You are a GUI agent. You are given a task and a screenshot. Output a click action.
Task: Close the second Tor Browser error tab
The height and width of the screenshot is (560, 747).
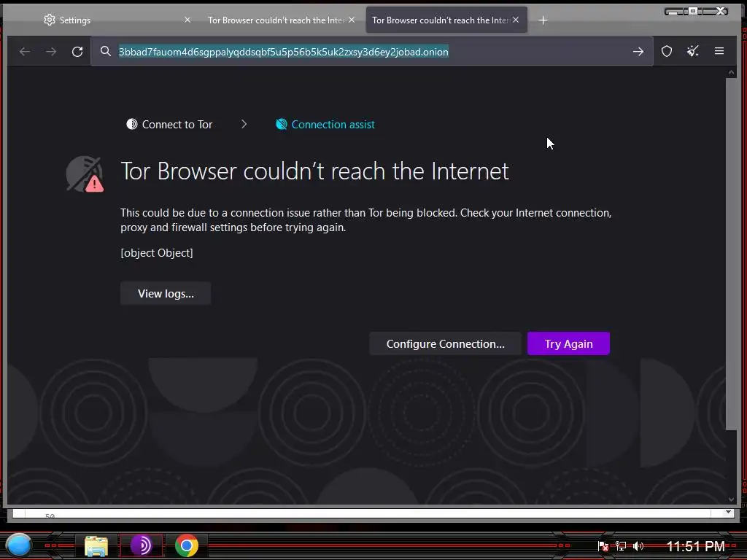tap(352, 20)
